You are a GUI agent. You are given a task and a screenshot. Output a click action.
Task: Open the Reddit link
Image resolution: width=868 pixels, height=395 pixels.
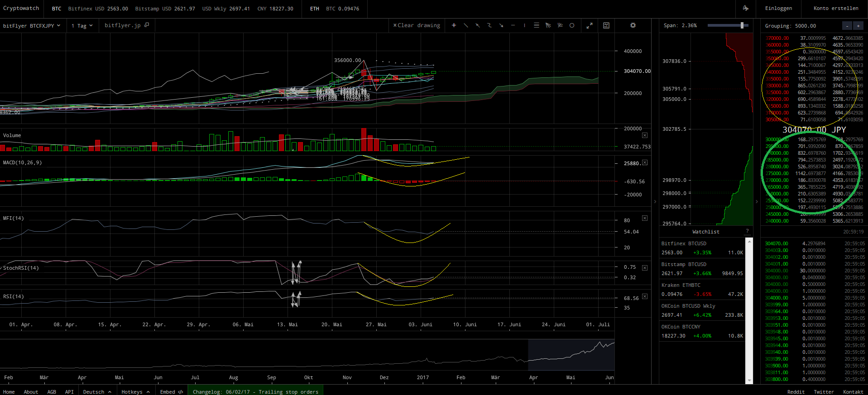tap(796, 392)
